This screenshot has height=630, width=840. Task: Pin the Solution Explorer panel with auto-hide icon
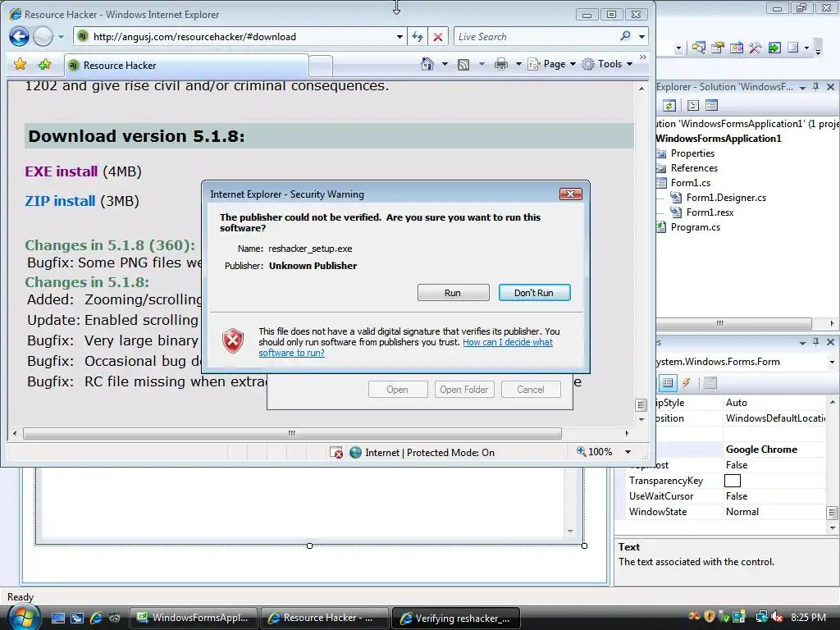pos(816,87)
